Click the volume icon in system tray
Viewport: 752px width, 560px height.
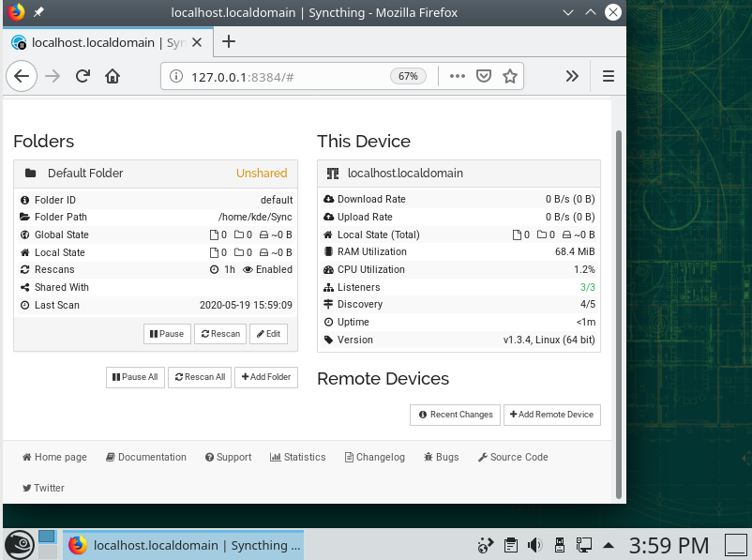[x=535, y=545]
